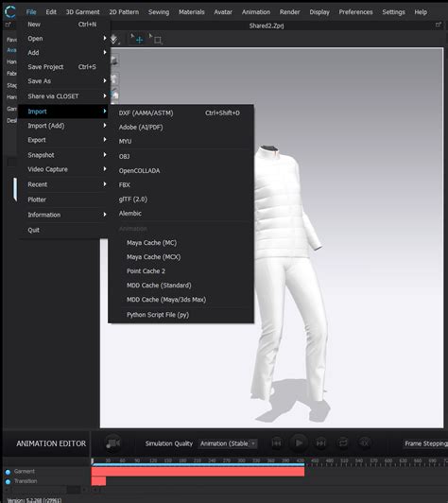The width and height of the screenshot is (448, 503).
Task: Click the Simulate arrow icon in toolbar
Action: [x=113, y=40]
